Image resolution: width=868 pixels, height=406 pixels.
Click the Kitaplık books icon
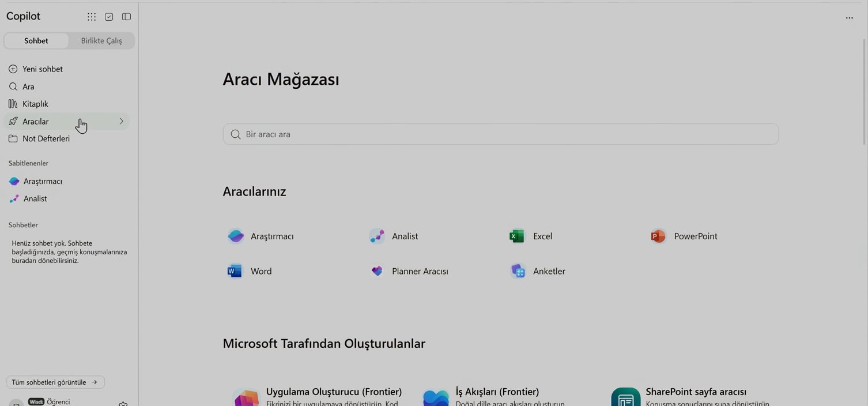pos(13,104)
